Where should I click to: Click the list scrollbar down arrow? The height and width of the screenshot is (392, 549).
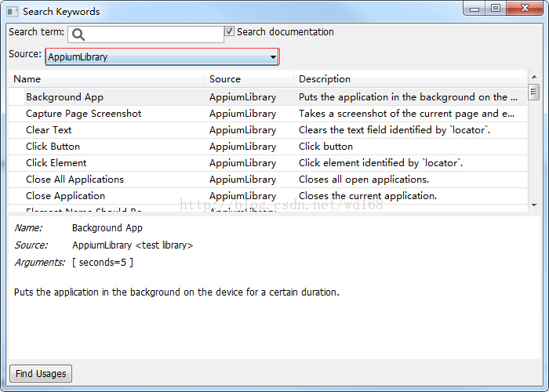click(x=534, y=205)
